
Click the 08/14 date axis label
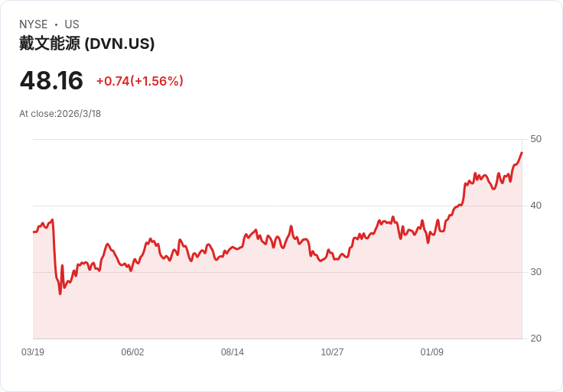[x=233, y=352]
